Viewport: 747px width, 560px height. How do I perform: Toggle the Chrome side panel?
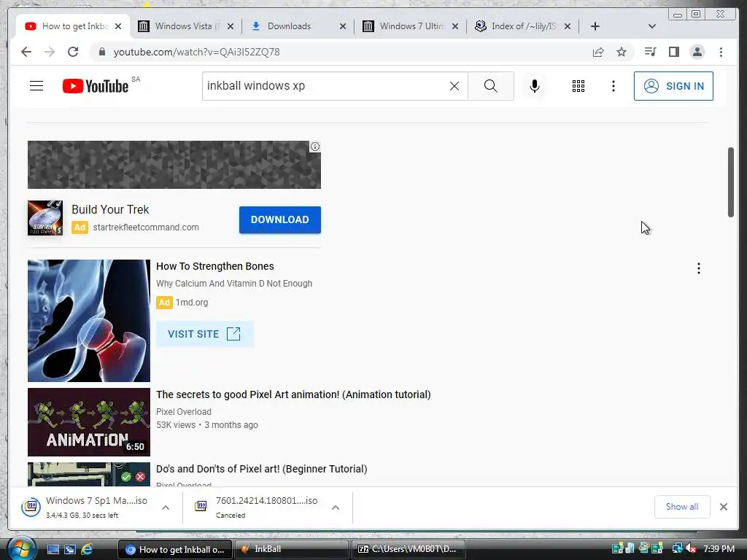[673, 52]
